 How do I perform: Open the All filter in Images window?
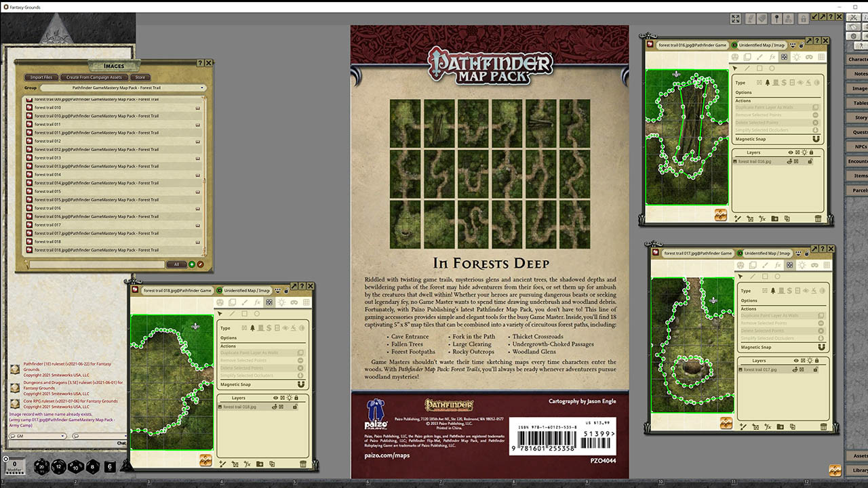(176, 264)
